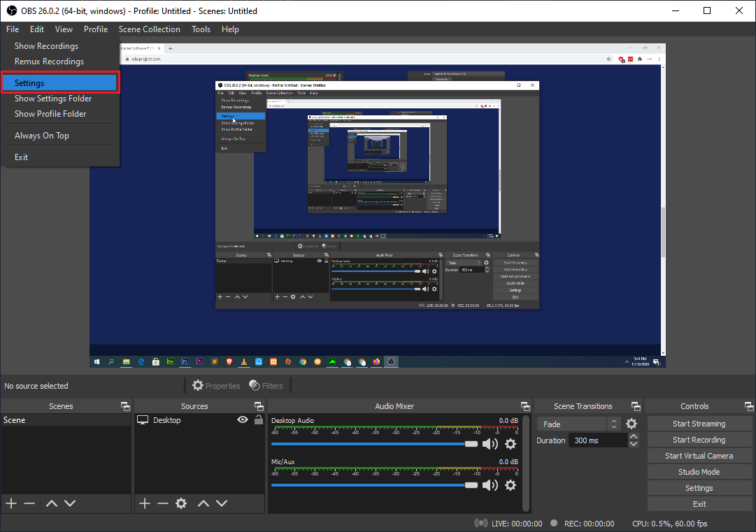
Task: Open the Scene Transitions properties gear
Action: [632, 424]
